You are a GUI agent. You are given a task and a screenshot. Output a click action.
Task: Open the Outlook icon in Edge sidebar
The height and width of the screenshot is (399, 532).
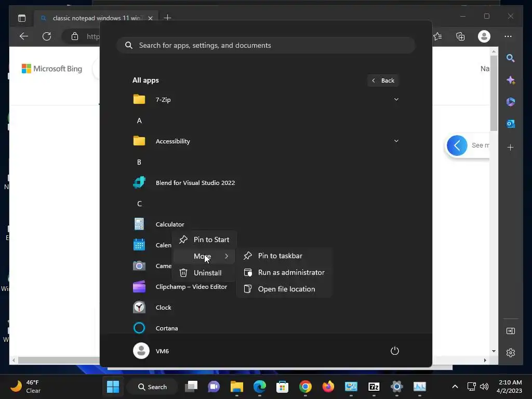[510, 124]
